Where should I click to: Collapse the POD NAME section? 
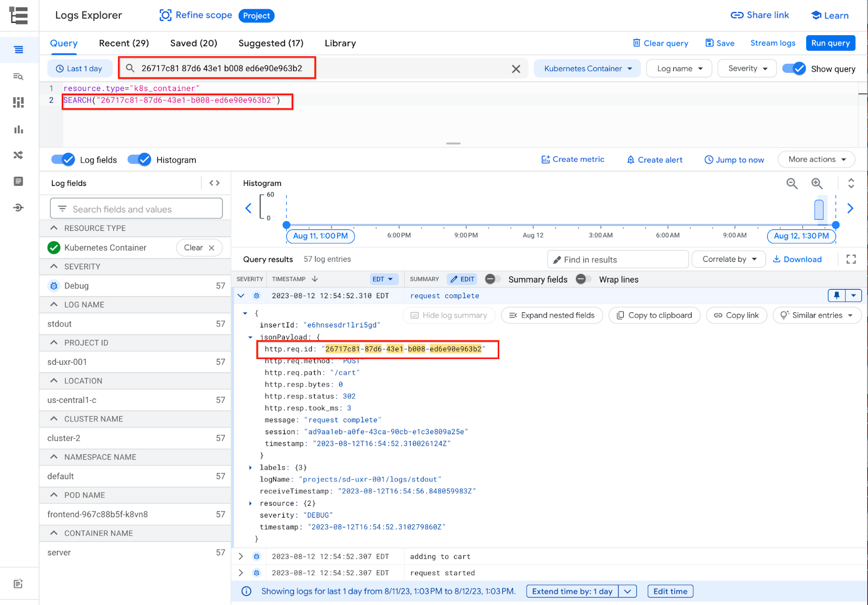pyautogui.click(x=54, y=495)
